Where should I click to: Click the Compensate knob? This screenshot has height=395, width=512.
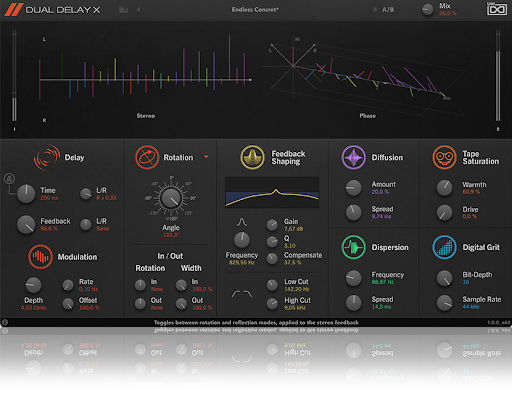tap(272, 258)
